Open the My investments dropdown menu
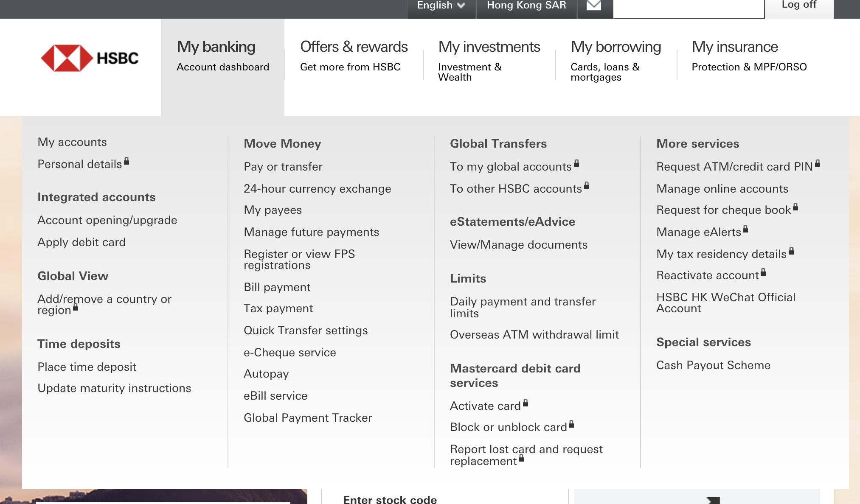This screenshot has width=860, height=504. pyautogui.click(x=489, y=46)
